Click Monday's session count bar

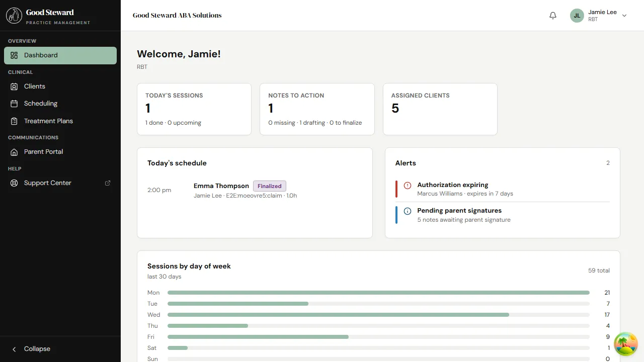point(377,292)
